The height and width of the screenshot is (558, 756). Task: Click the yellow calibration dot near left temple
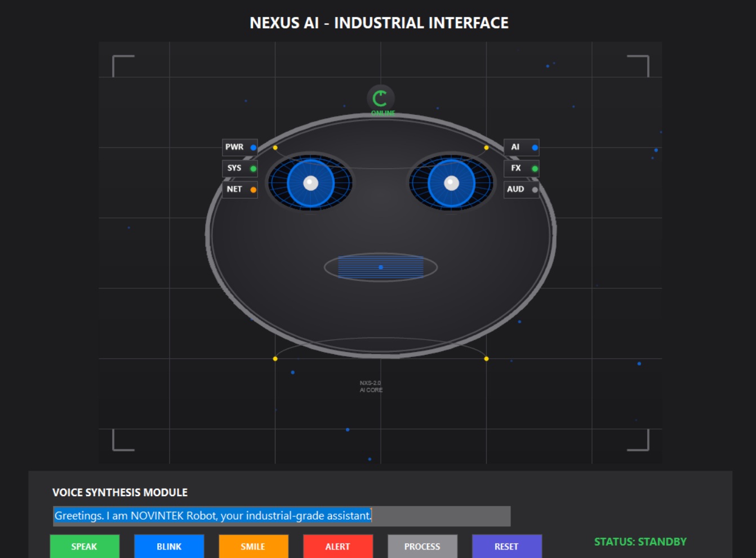click(x=274, y=146)
